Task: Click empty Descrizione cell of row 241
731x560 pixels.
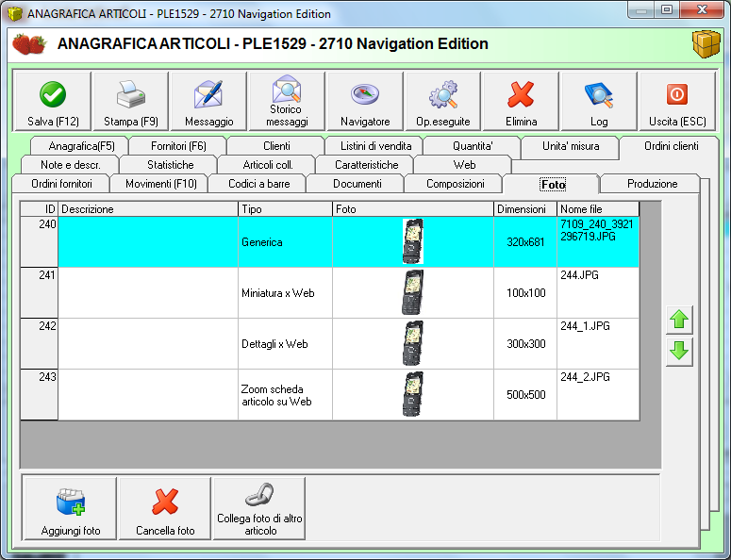Action: pyautogui.click(x=148, y=293)
